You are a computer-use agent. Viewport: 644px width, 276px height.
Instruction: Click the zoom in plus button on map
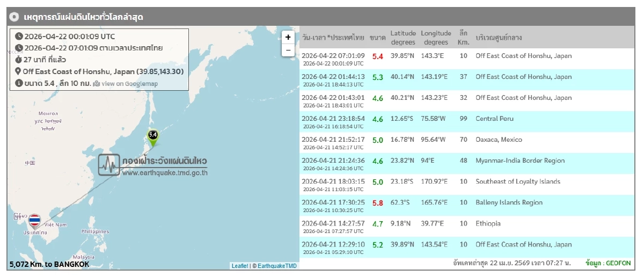[x=288, y=37]
